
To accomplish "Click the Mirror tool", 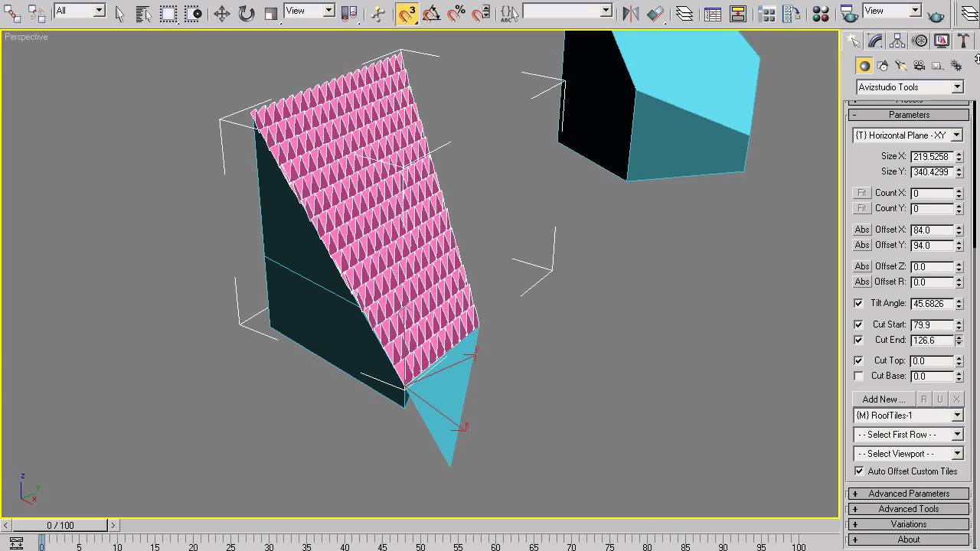I will [631, 13].
